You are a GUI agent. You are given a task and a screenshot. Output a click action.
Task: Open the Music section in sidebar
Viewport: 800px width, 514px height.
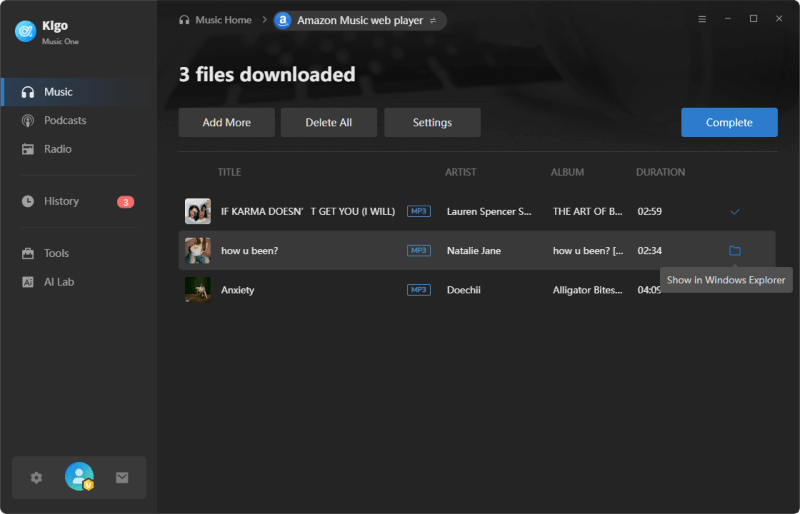click(58, 92)
